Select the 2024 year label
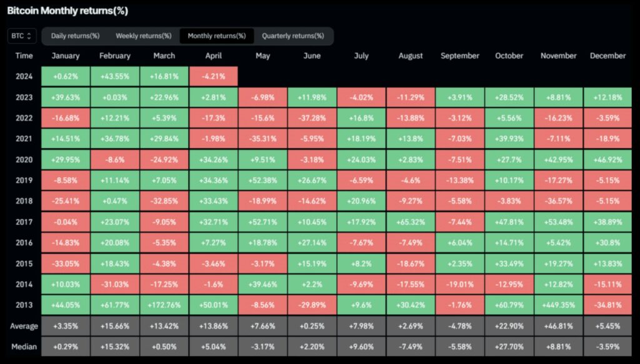 [23, 76]
